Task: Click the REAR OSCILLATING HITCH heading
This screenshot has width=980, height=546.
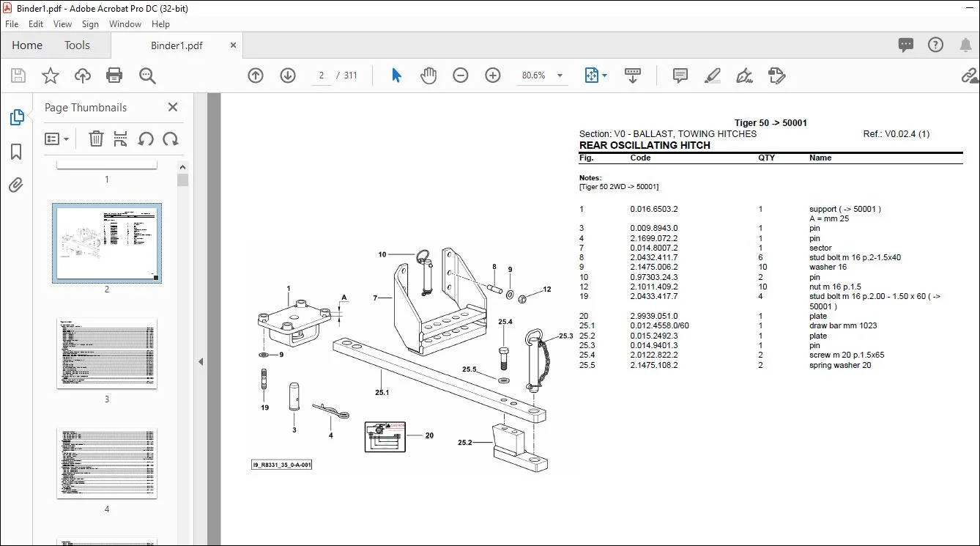Action: [645, 145]
